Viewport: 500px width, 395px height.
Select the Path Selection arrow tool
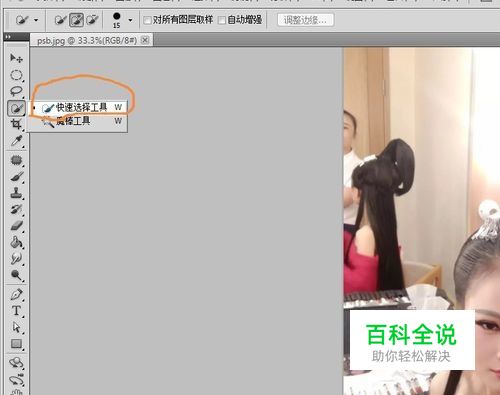(16, 327)
